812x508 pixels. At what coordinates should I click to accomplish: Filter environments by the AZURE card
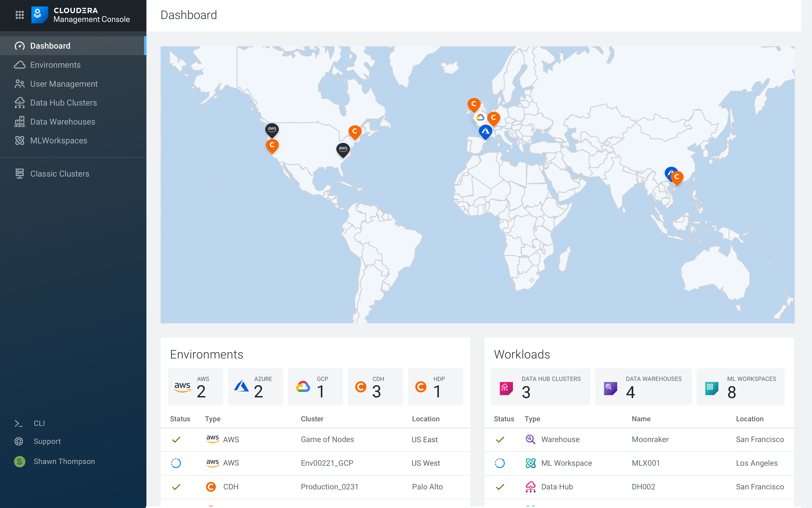[x=255, y=386]
